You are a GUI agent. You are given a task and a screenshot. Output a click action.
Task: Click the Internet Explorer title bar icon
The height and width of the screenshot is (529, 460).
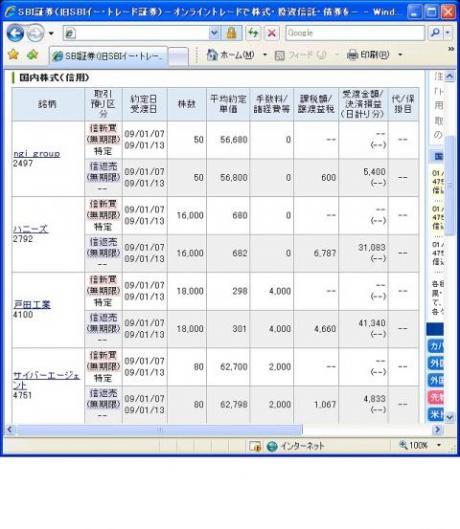coord(10,12)
